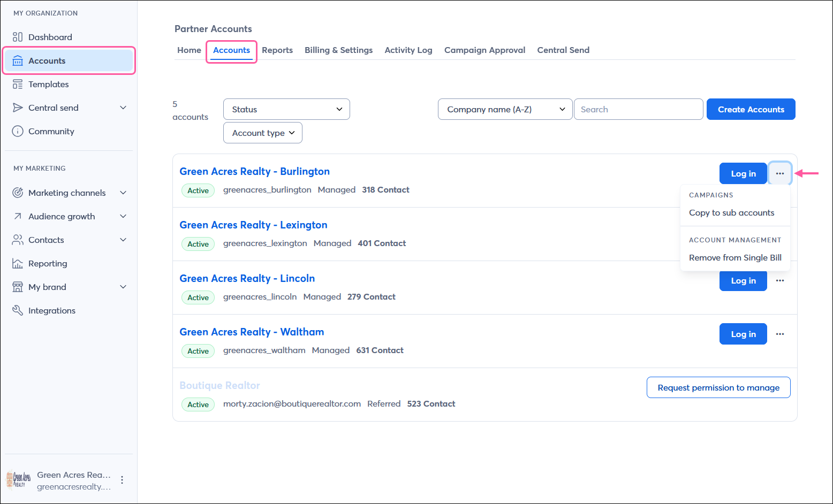Viewport: 833px width, 504px height.
Task: Click Request permission to manage
Action: [718, 387]
